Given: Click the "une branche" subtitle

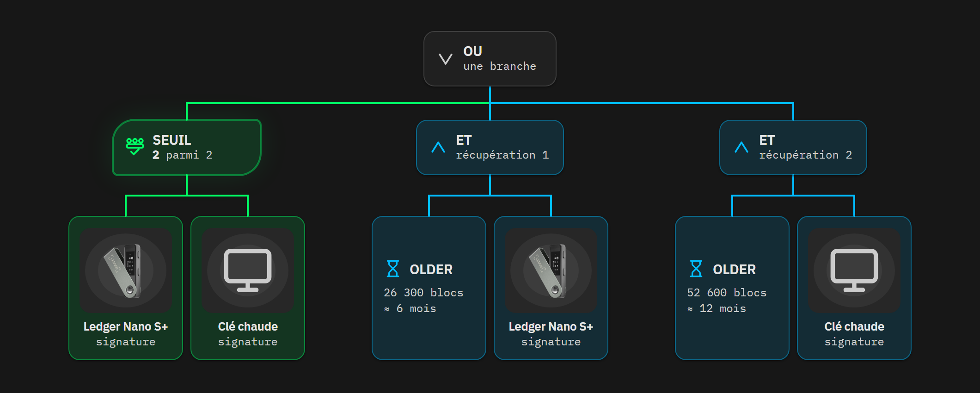Looking at the screenshot, I should coord(500,66).
